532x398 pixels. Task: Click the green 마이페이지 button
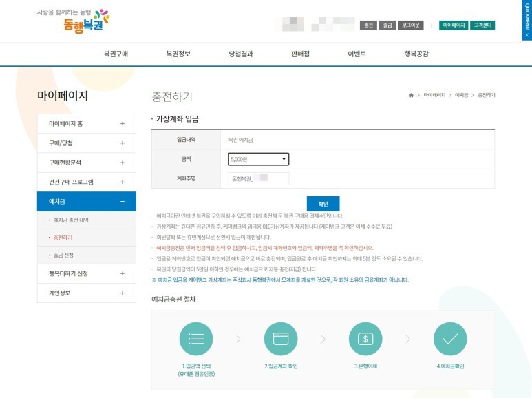pos(454,25)
